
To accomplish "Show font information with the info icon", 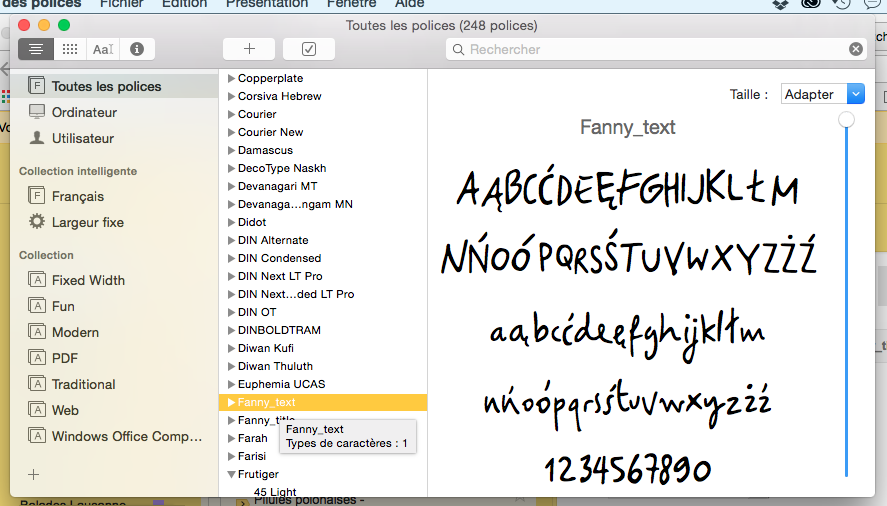I will (x=137, y=49).
